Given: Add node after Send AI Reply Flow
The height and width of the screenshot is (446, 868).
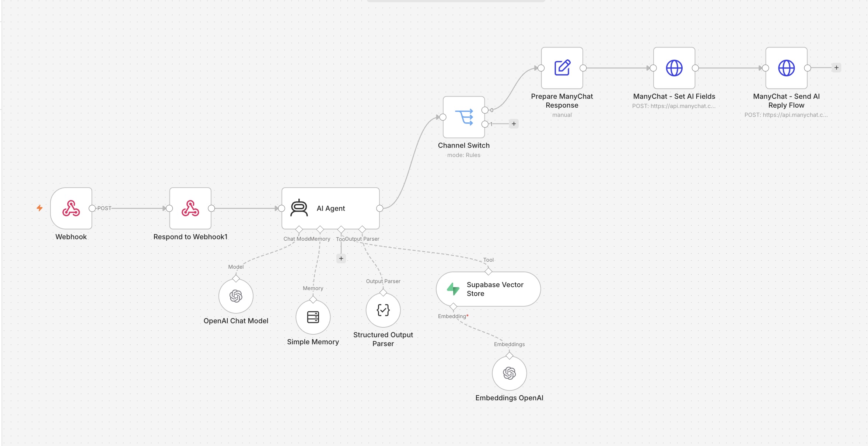Looking at the screenshot, I should point(836,68).
